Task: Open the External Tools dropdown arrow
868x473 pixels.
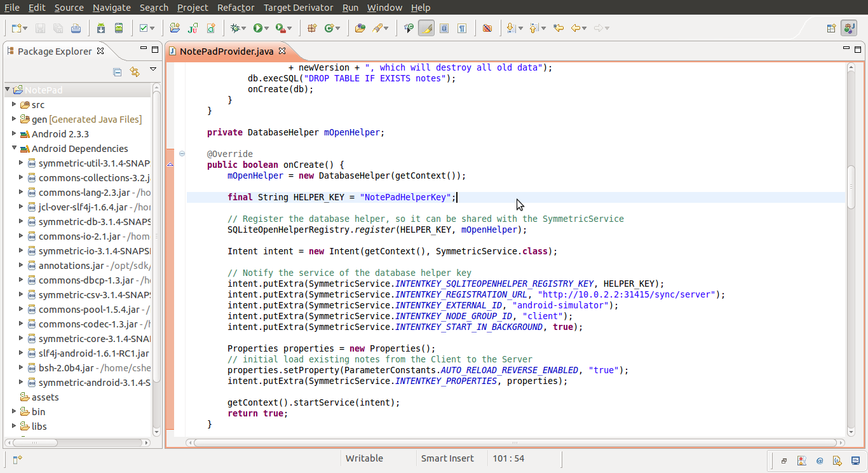Action: point(289,28)
